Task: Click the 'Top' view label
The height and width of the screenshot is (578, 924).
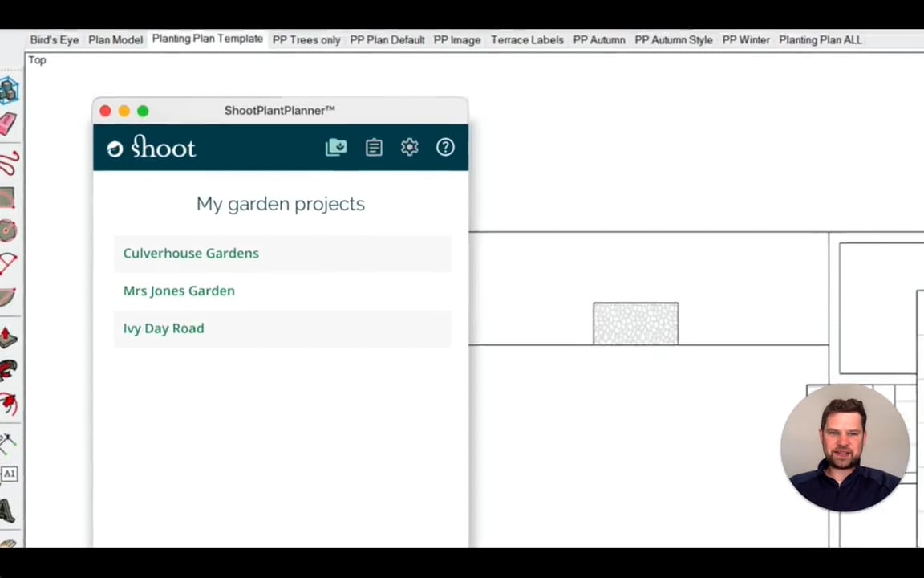Action: pyautogui.click(x=37, y=60)
